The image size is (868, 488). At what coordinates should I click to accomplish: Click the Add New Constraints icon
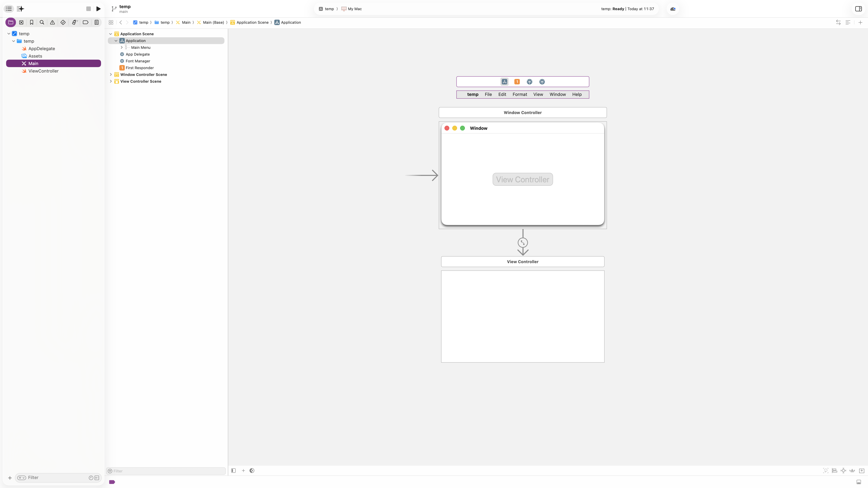[843, 471]
